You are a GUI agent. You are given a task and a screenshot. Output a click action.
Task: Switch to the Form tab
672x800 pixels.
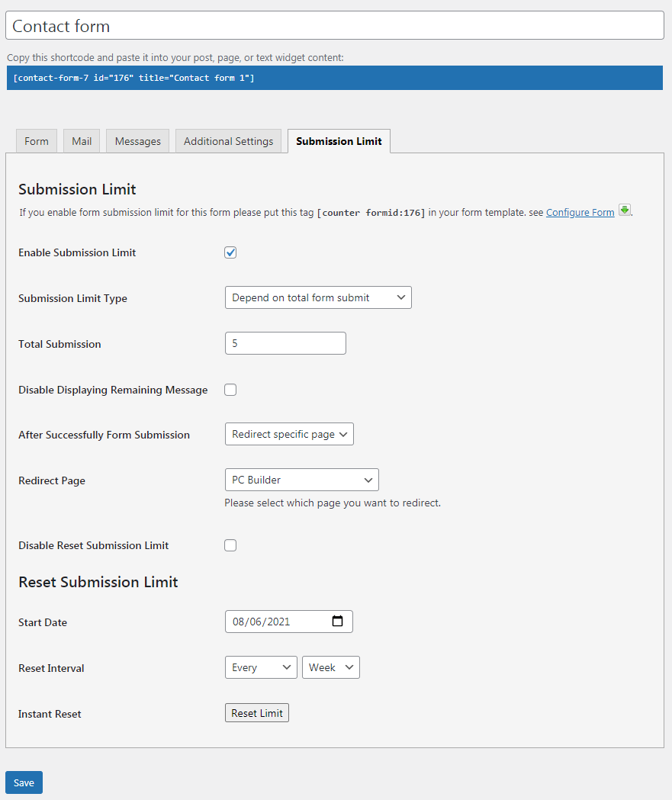click(x=37, y=141)
